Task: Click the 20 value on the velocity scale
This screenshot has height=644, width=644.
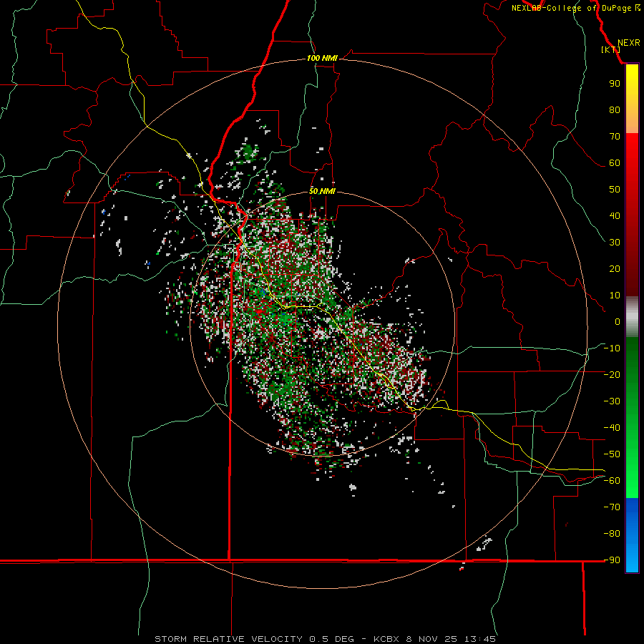Action: click(x=615, y=269)
